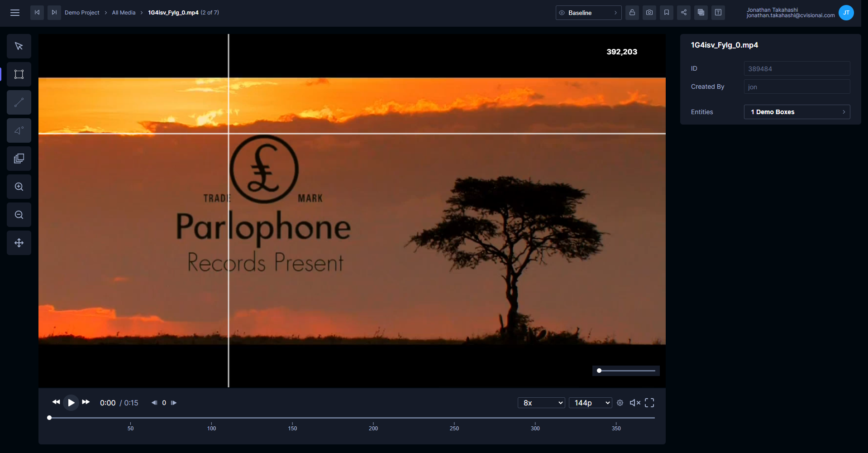Open the Baseline version selector

pos(588,13)
